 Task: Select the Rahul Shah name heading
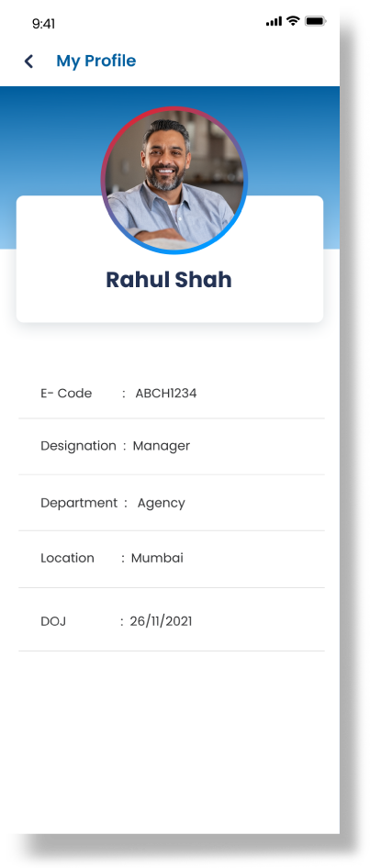(168, 280)
